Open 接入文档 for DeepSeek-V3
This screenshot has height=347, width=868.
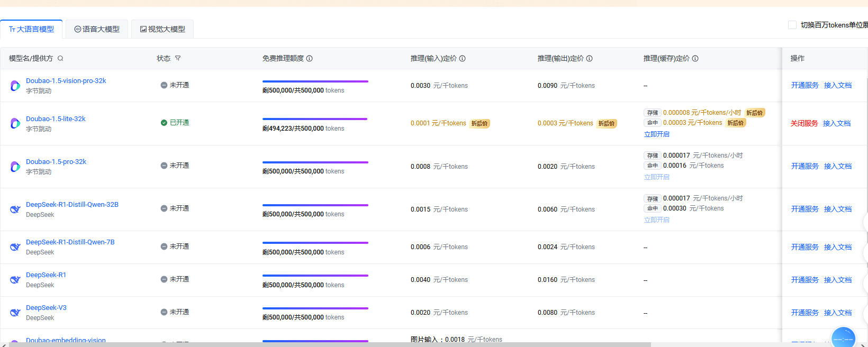(838, 313)
